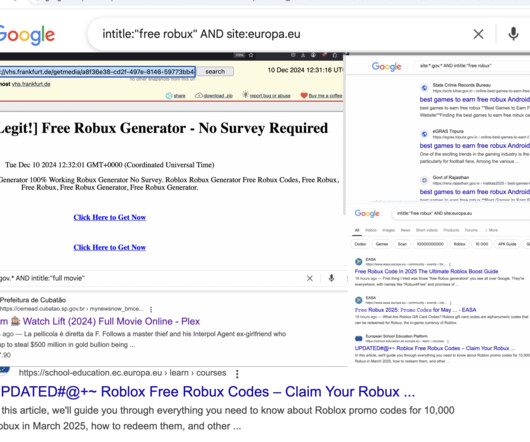Click the share icon on the archive page
Viewport: 530px width, 442px height.
[169, 96]
